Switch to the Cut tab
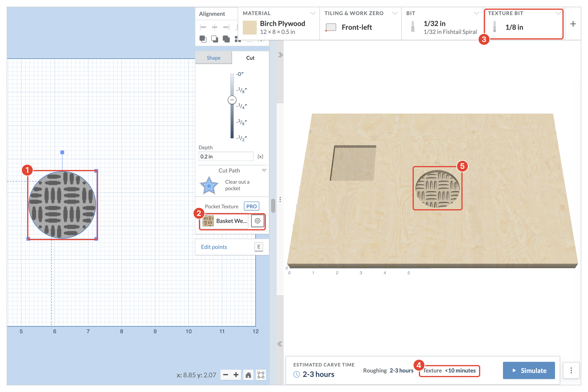Viewport: 588px width, 392px height. (x=250, y=58)
